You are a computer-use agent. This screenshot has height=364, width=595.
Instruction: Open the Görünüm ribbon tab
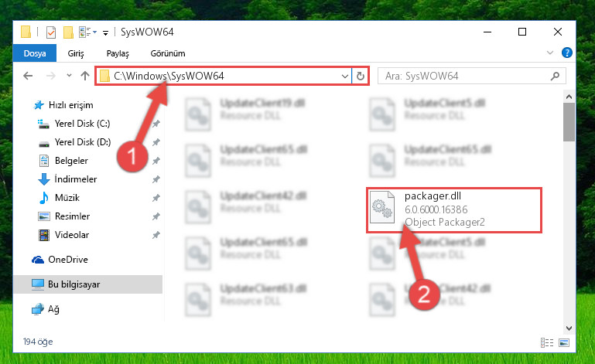point(168,53)
